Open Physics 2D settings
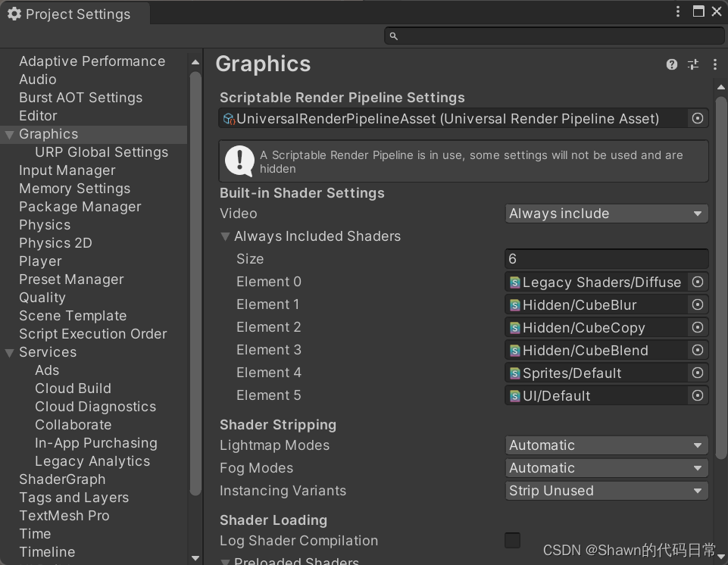The height and width of the screenshot is (565, 728). coord(56,243)
